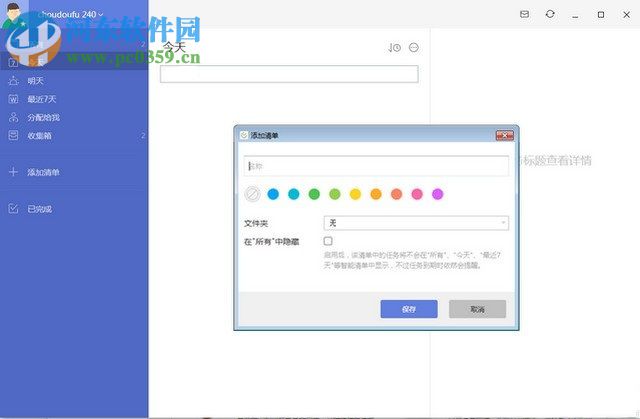Select the blue color swatch
640x419 pixels.
click(x=273, y=194)
